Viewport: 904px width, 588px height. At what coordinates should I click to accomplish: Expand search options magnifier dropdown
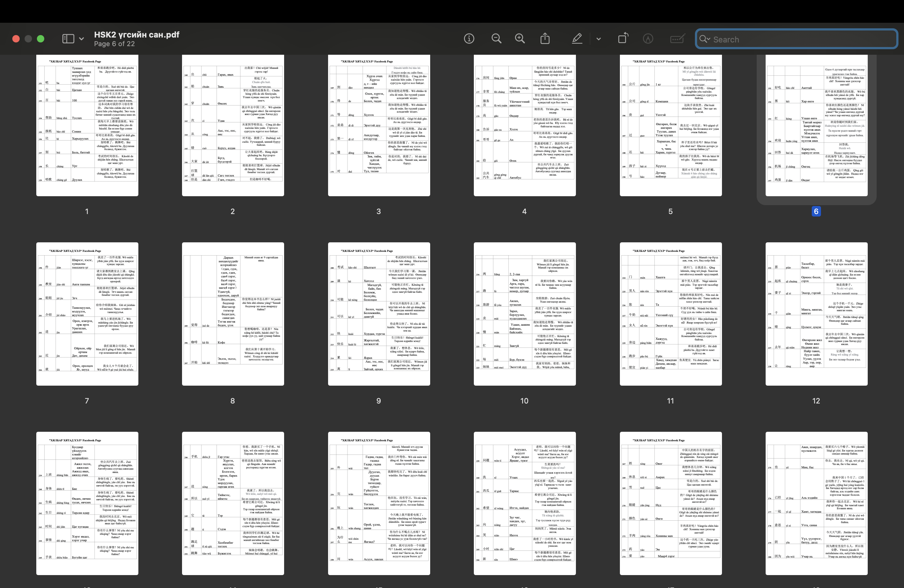[x=704, y=39]
